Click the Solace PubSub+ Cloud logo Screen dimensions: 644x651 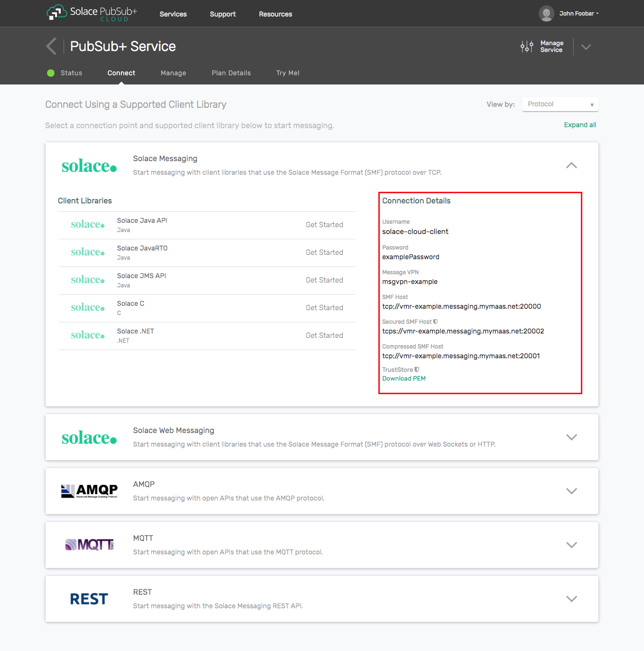[92, 13]
